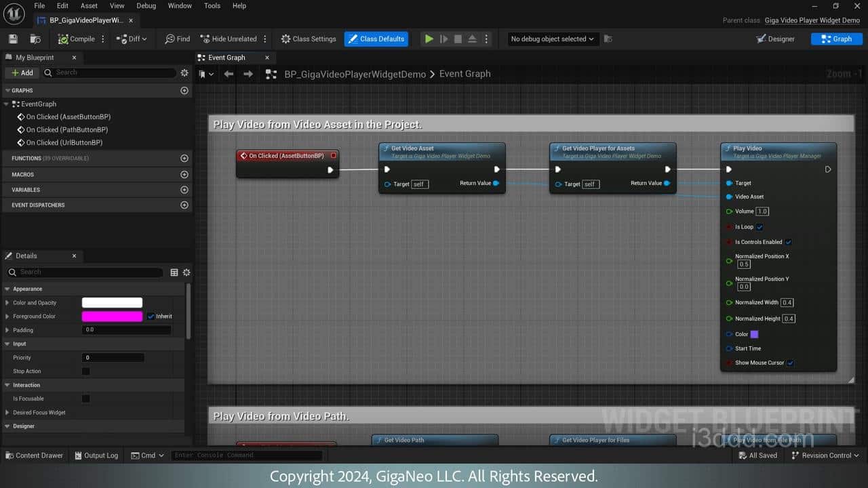Image resolution: width=868 pixels, height=488 pixels.
Task: Click the Save blueprint icon
Action: (x=13, y=39)
